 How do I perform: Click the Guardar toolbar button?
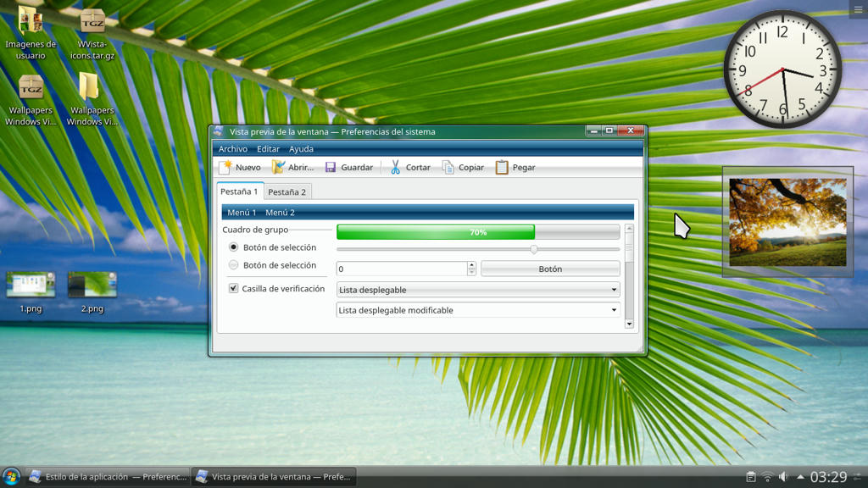click(349, 167)
